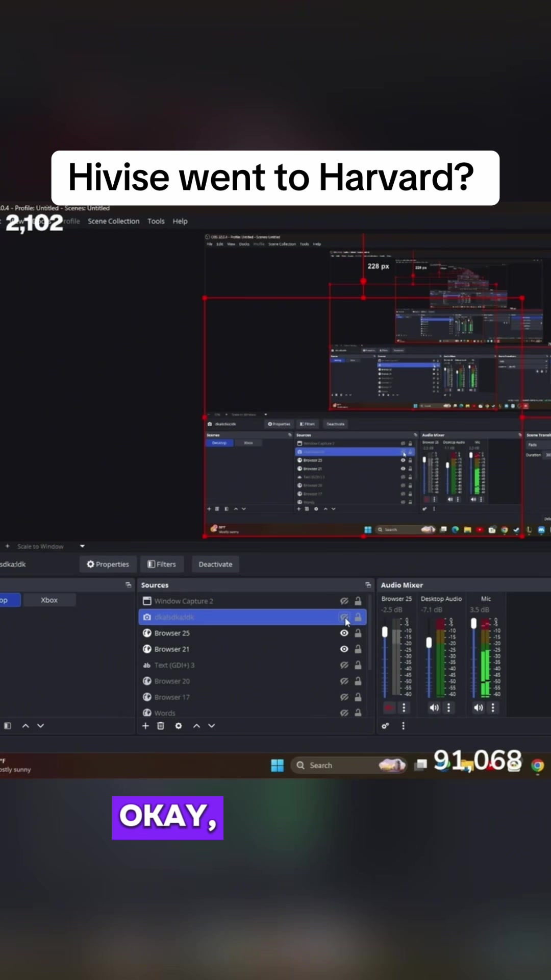Show the Browser 17 source
The image size is (551, 980).
[344, 697]
